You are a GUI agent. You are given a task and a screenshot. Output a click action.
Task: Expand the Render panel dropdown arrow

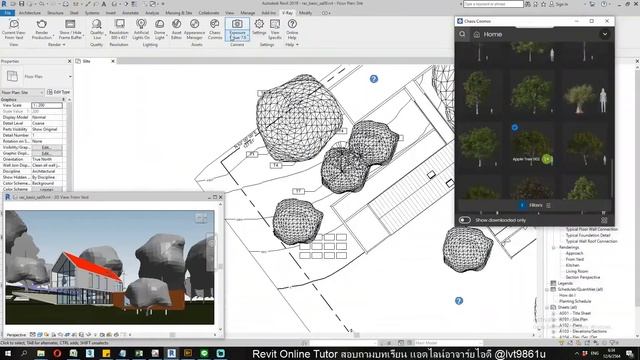(x=64, y=44)
